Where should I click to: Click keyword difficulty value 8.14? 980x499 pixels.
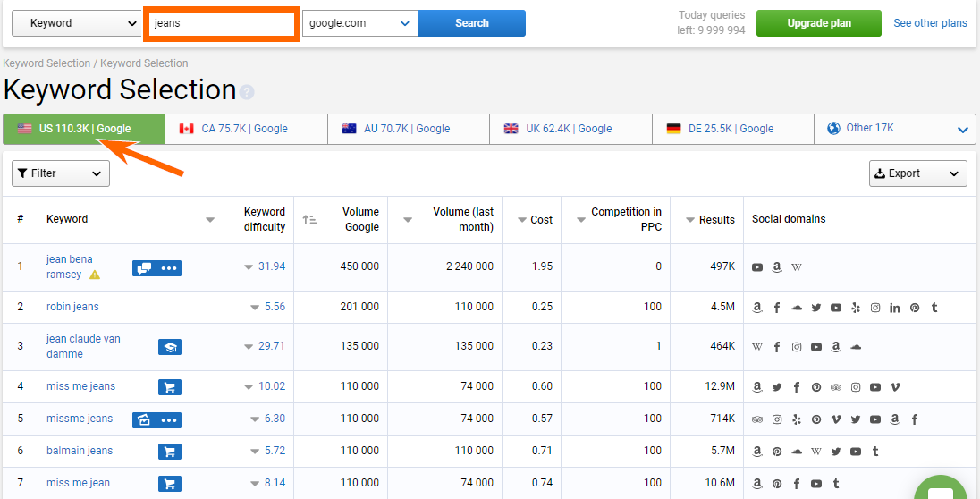point(275,483)
